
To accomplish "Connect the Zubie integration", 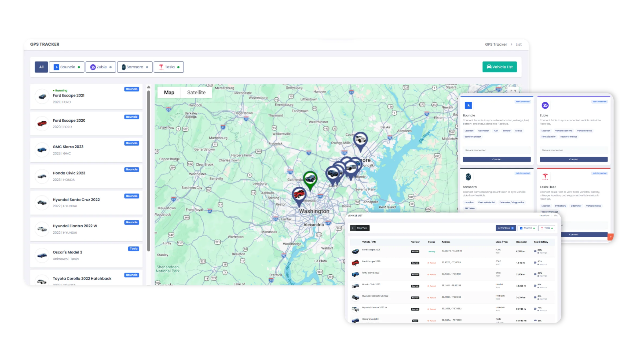I will click(574, 159).
